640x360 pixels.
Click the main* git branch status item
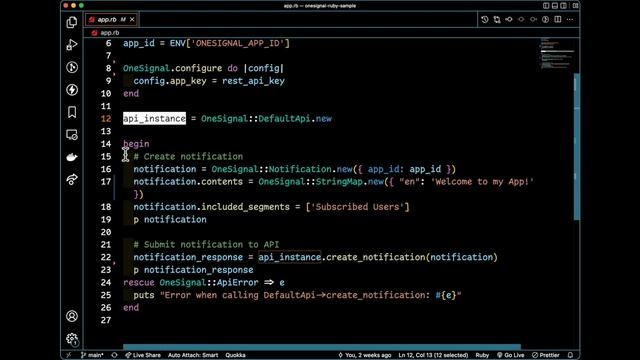[x=92, y=355]
